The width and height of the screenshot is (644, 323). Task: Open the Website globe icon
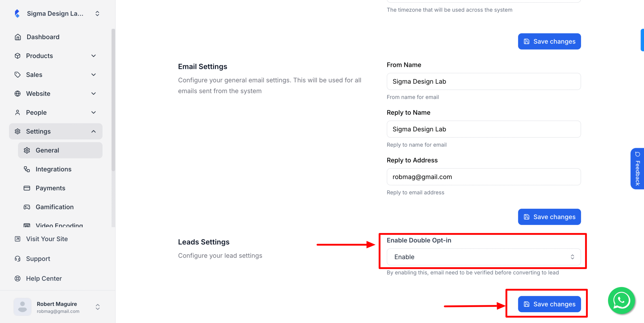(x=18, y=93)
